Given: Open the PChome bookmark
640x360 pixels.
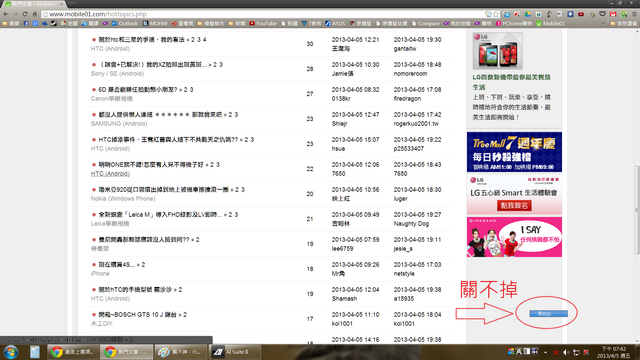Looking at the screenshot, I should tap(514, 24).
